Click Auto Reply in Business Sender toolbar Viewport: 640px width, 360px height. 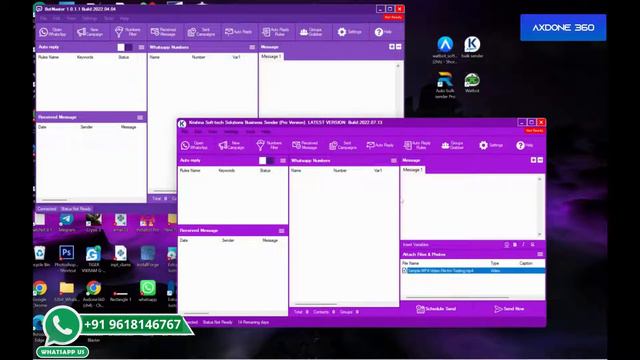pyautogui.click(x=380, y=145)
